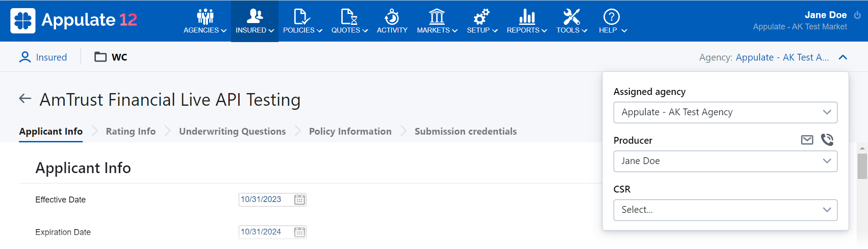Switch to the Rating Info tab
This screenshot has height=249, width=868.
point(131,132)
